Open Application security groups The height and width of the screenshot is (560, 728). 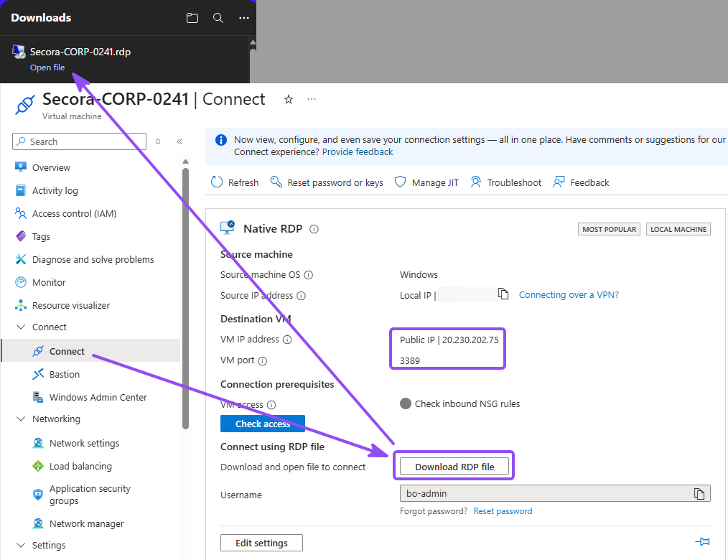(x=90, y=495)
